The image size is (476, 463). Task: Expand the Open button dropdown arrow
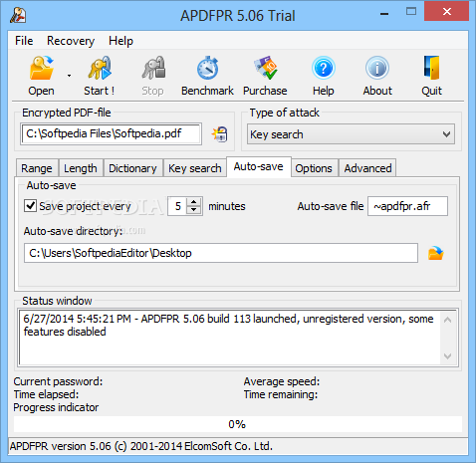[69, 76]
